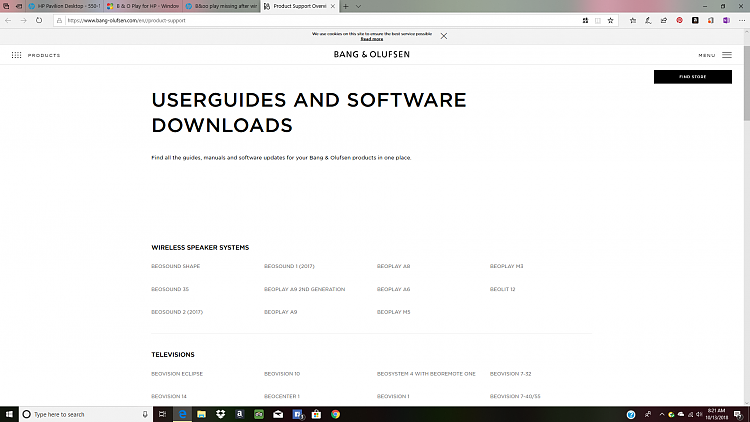The image size is (750, 422).
Task: Open BEOPLAY A9 2ND GENERATION link
Action: point(304,289)
